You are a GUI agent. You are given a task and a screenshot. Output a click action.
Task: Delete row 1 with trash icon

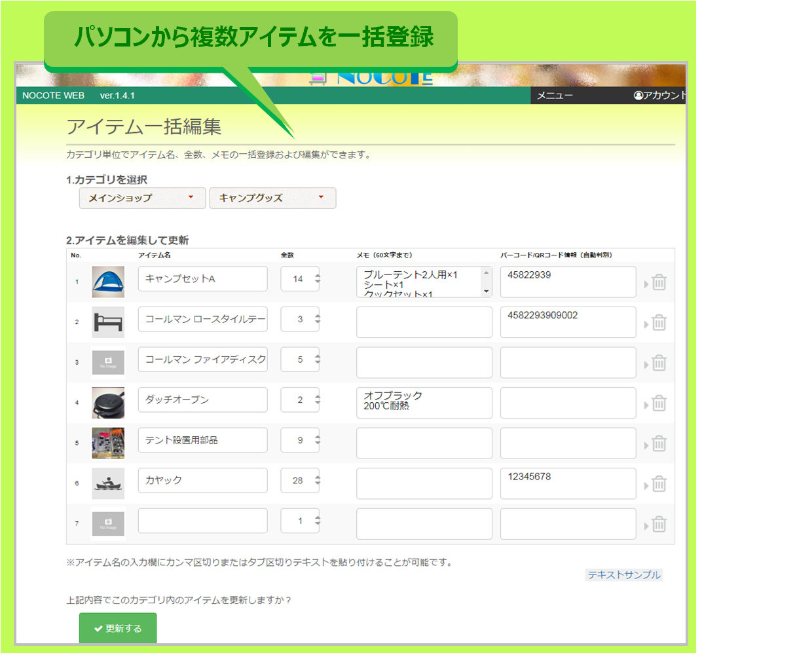click(x=659, y=282)
